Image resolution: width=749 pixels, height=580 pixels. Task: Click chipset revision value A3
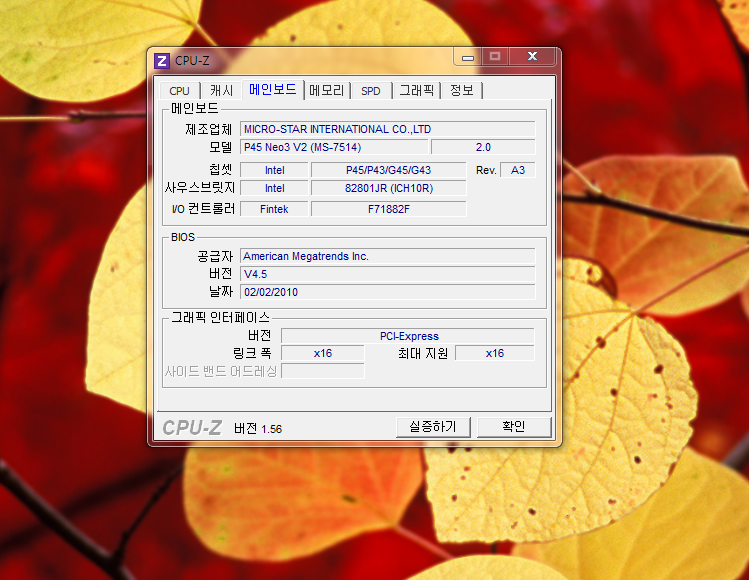click(x=518, y=170)
